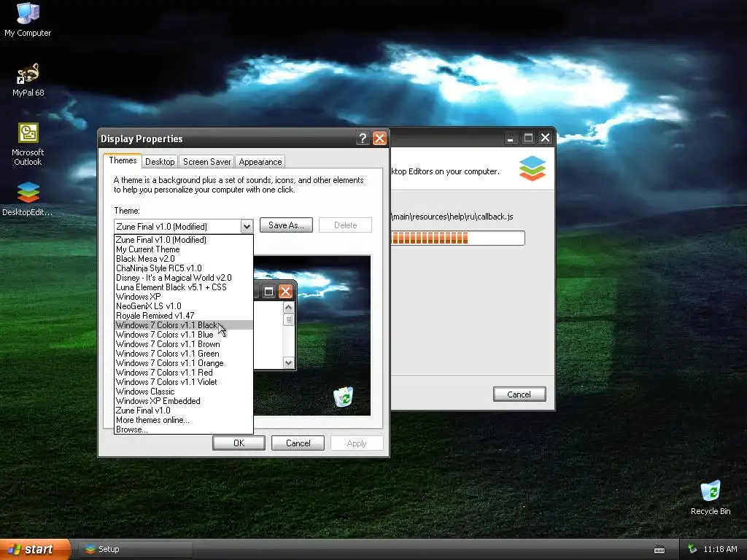This screenshot has width=747, height=560.
Task: Collapse the Theme dropdown arrow
Action: (x=247, y=226)
